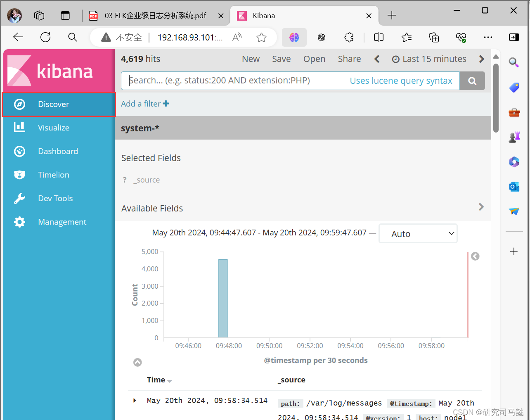Image resolution: width=530 pixels, height=420 pixels.
Task: Open the Last 15 minutes time picker
Action: pos(429,59)
